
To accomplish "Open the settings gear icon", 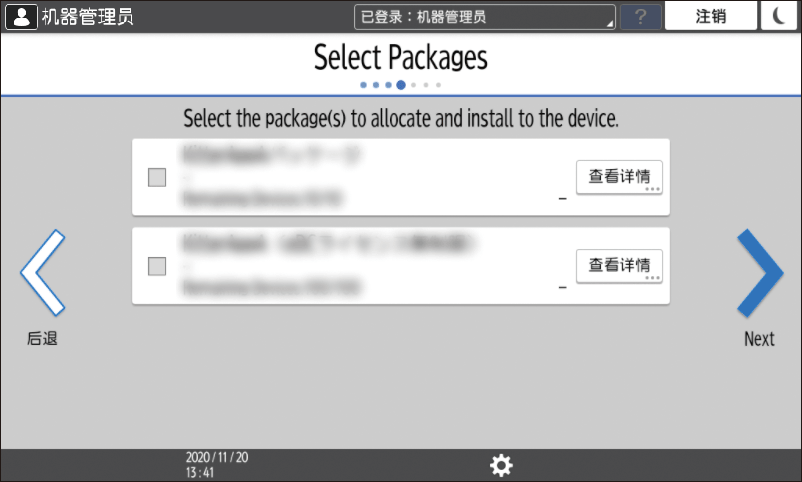I will pos(501,465).
